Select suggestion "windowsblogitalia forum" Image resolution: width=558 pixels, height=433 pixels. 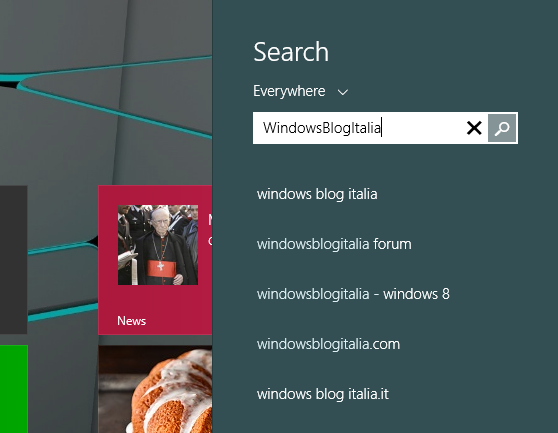pos(334,244)
